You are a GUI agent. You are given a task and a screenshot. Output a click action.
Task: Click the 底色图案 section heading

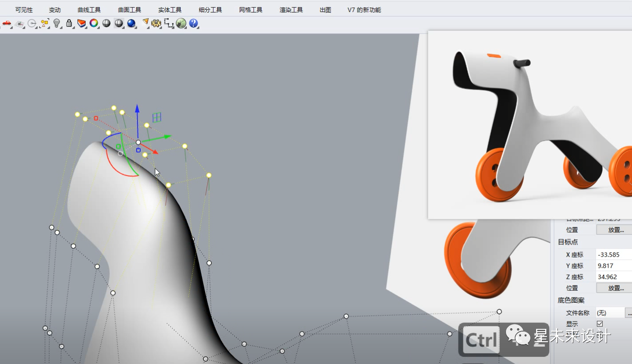coord(571,301)
